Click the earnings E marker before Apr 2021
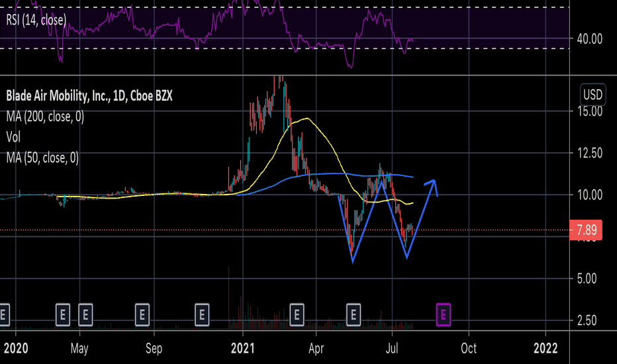Viewport: 617px width, 364px height. click(x=297, y=315)
